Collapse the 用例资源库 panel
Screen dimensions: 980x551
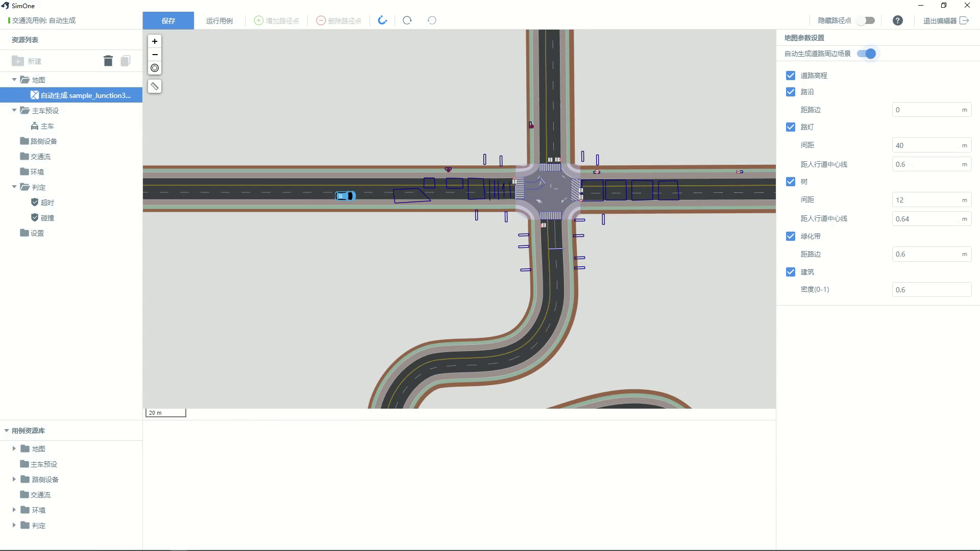pyautogui.click(x=7, y=431)
